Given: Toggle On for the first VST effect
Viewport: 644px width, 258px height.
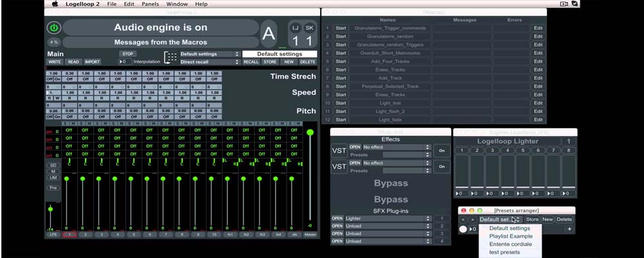Looking at the screenshot, I should pyautogui.click(x=442, y=150).
